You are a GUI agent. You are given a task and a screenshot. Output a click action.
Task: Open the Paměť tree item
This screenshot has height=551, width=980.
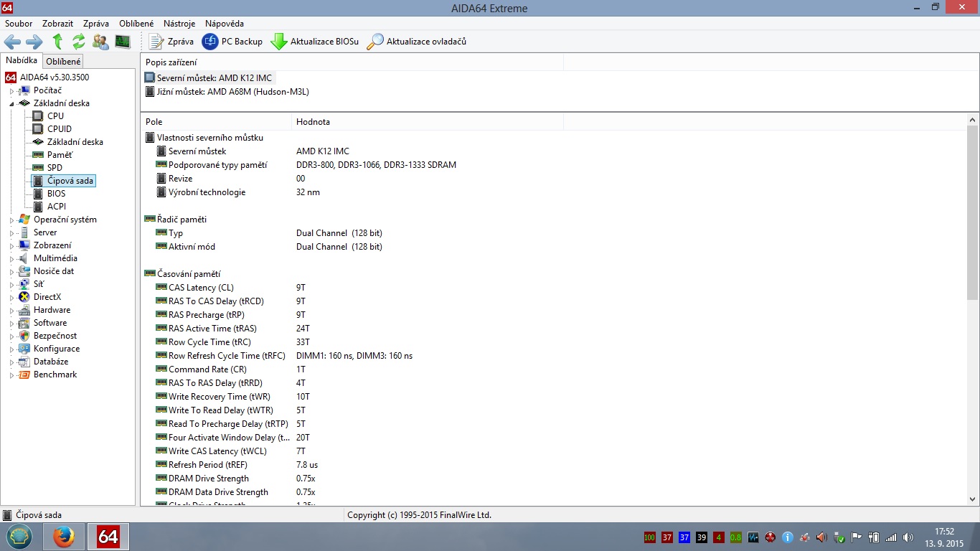tap(60, 155)
